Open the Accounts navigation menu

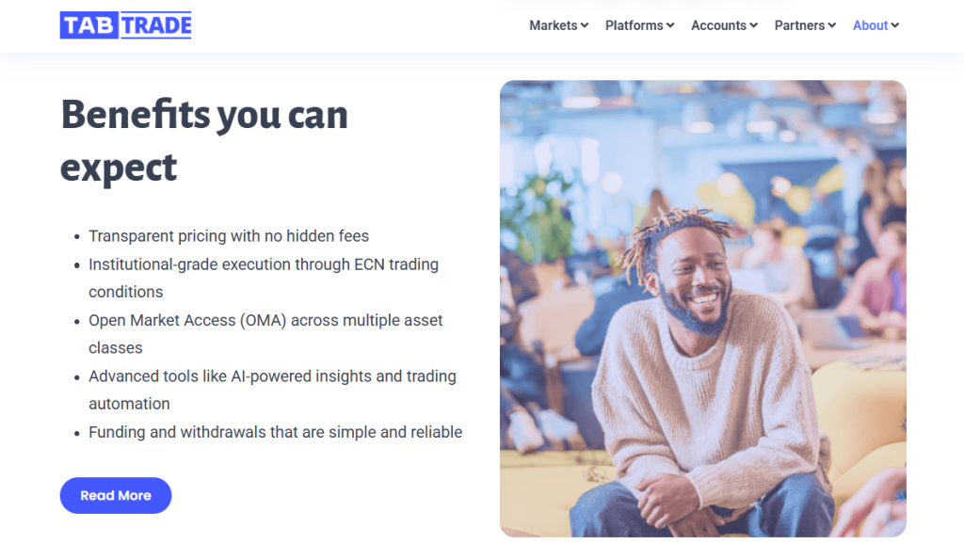(x=718, y=25)
